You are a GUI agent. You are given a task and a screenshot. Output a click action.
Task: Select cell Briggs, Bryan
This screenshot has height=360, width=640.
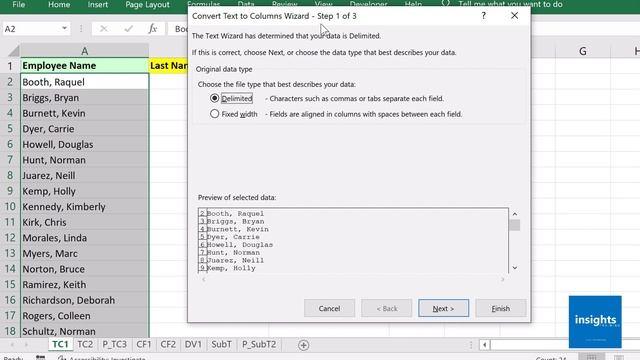84,98
